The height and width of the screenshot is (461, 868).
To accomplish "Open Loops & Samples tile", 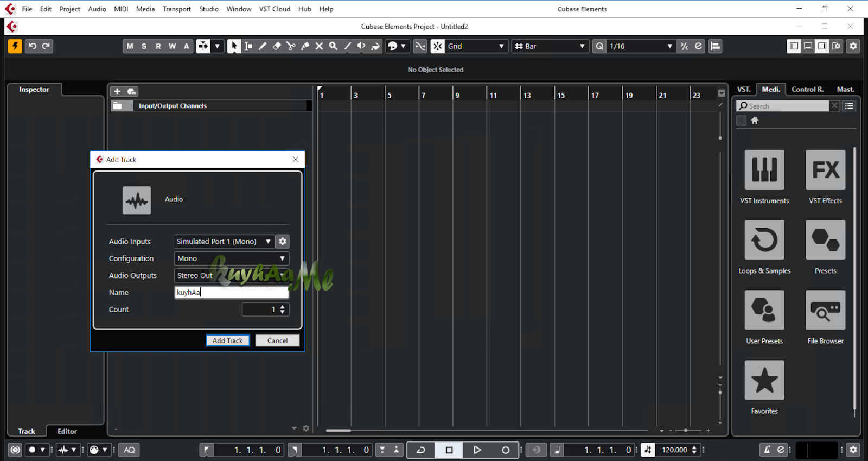I will (764, 240).
